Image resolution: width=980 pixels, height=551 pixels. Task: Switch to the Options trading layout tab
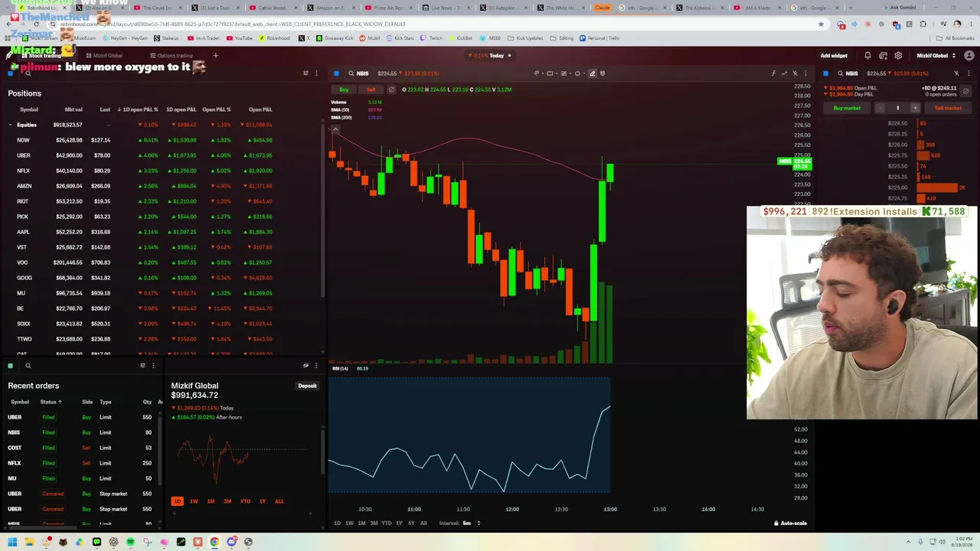coord(171,56)
